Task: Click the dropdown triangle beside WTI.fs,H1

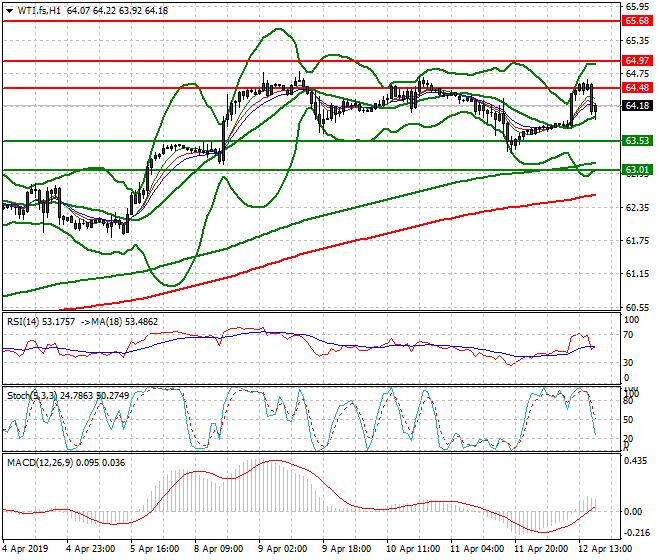Action: (x=7, y=10)
